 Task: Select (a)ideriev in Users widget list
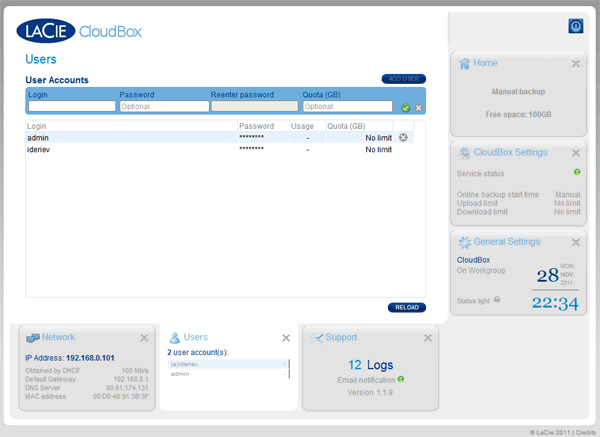click(228, 364)
